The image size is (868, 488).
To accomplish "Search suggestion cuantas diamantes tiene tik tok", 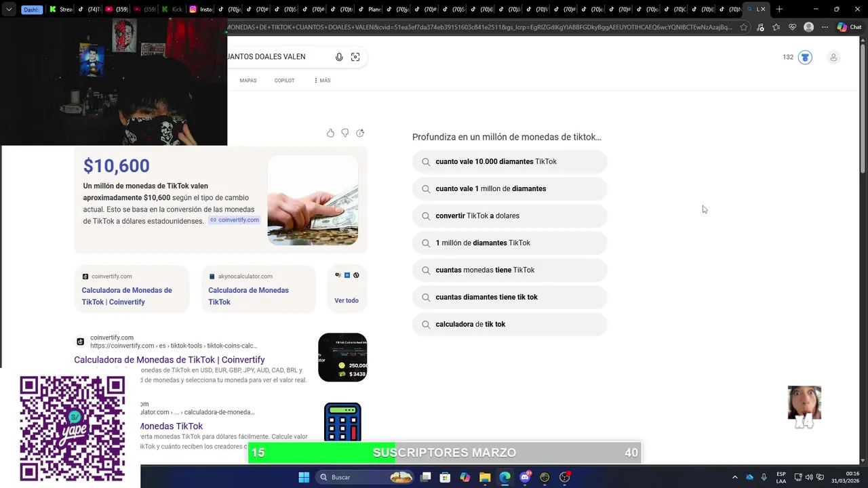I will coord(509,297).
